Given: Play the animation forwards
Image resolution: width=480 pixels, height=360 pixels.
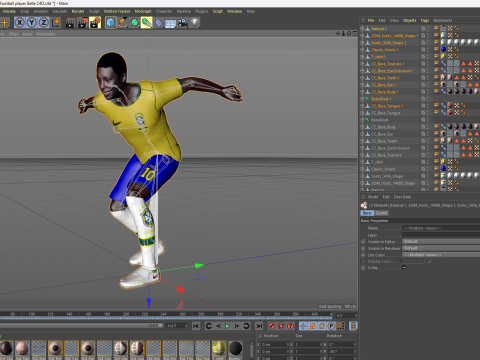Looking at the screenshot, I should [x=228, y=326].
